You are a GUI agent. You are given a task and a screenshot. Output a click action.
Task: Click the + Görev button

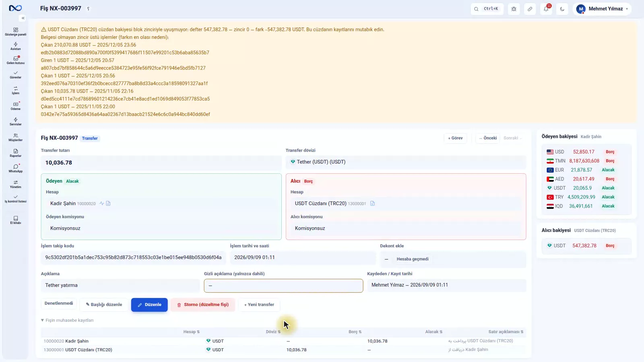coord(455,138)
